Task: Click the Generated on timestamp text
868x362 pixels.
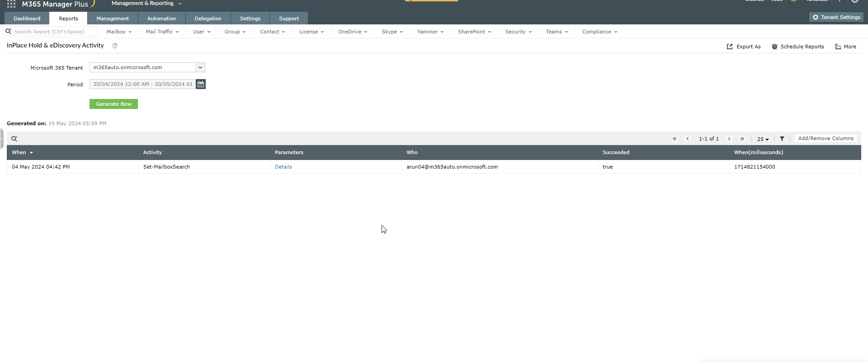Action: tap(77, 123)
